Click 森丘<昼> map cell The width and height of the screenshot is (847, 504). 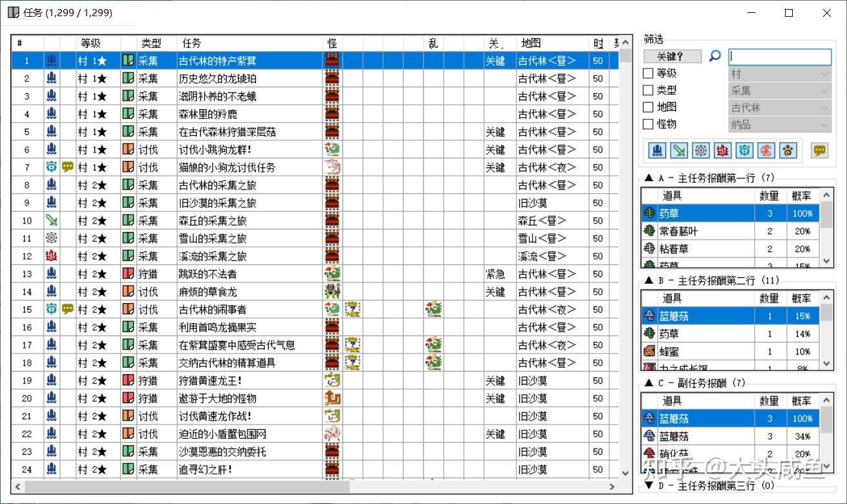(x=552, y=220)
